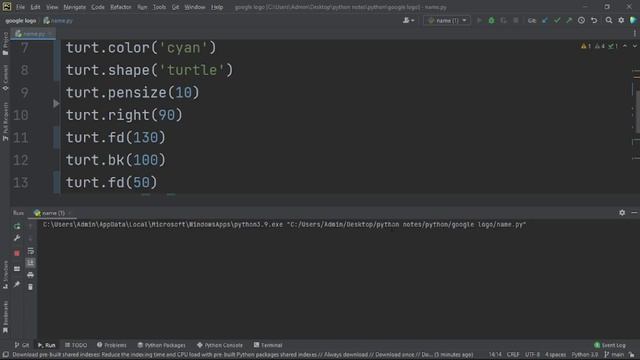Open the Run menu
The height and width of the screenshot is (360, 640).
click(142, 7)
